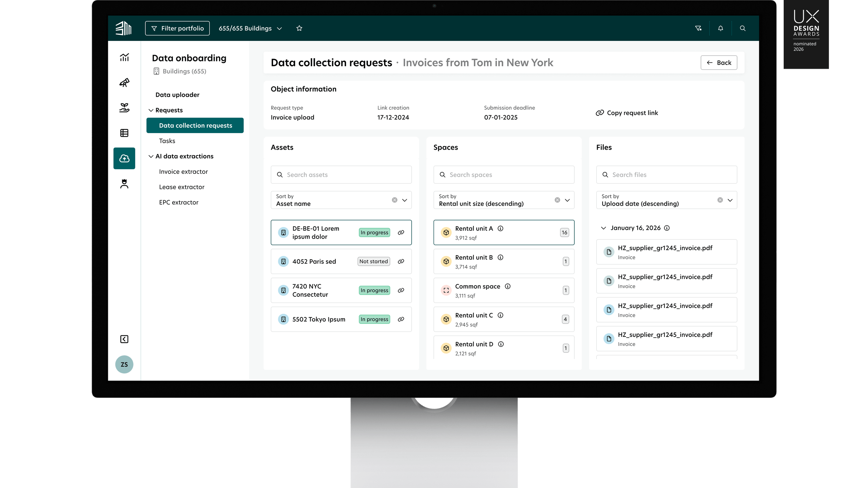Show info for Rental unit A
This screenshot has height=488, width=868.
pyautogui.click(x=501, y=228)
